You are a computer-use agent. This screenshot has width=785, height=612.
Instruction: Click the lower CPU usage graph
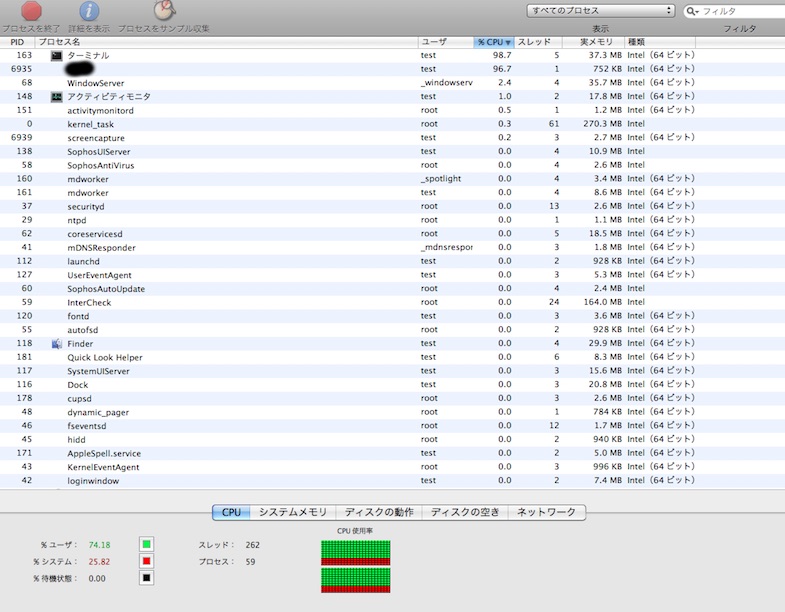pyautogui.click(x=355, y=580)
